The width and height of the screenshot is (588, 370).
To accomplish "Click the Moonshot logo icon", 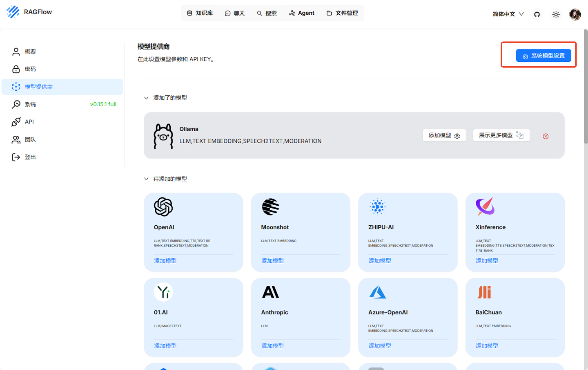I will pyautogui.click(x=270, y=207).
